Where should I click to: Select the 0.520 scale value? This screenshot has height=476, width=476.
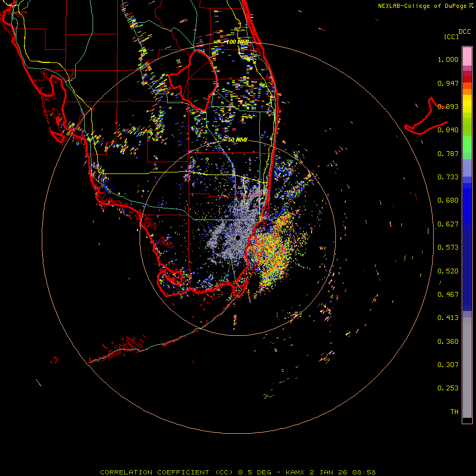click(448, 271)
